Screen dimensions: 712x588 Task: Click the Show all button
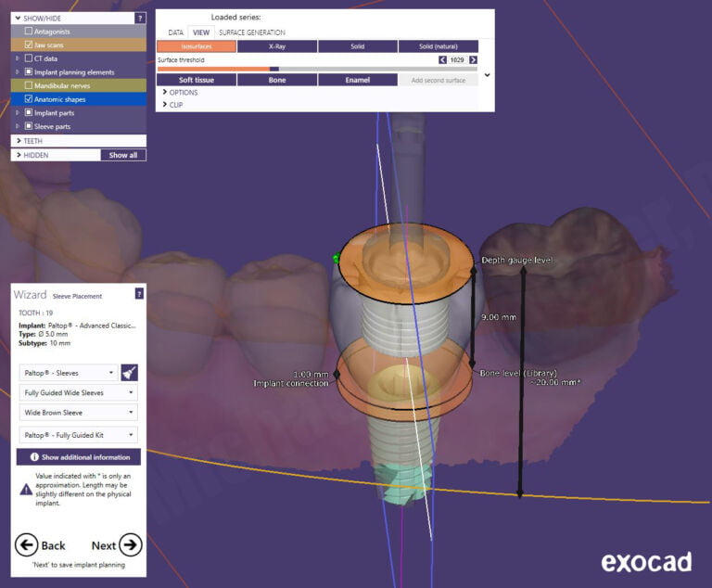click(x=123, y=155)
